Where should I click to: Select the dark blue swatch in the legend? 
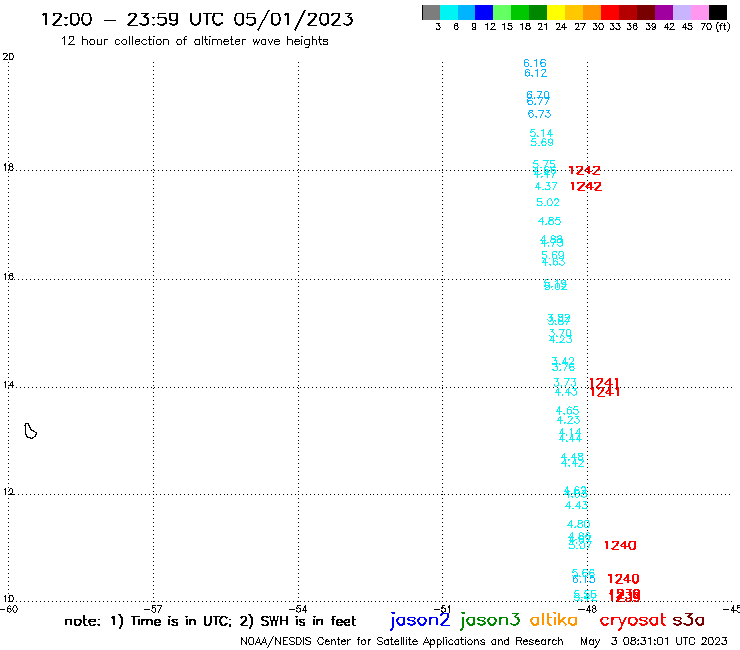pyautogui.click(x=484, y=12)
